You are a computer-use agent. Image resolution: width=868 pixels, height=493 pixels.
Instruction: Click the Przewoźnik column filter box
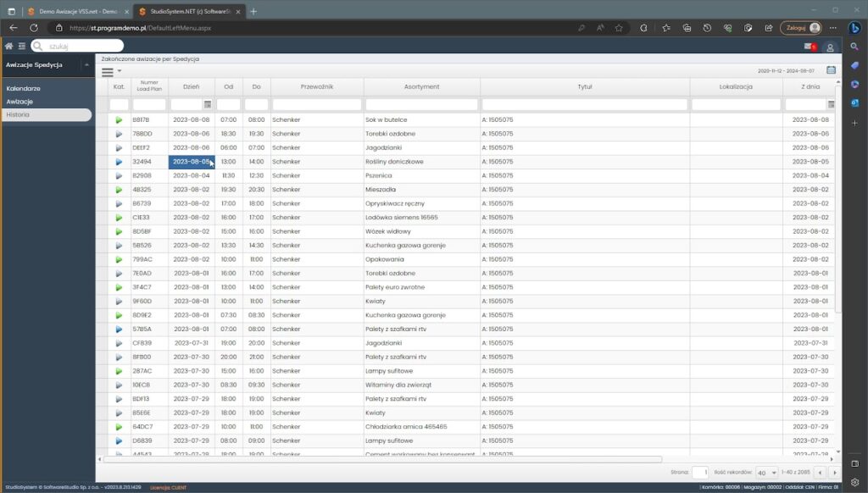(x=317, y=104)
